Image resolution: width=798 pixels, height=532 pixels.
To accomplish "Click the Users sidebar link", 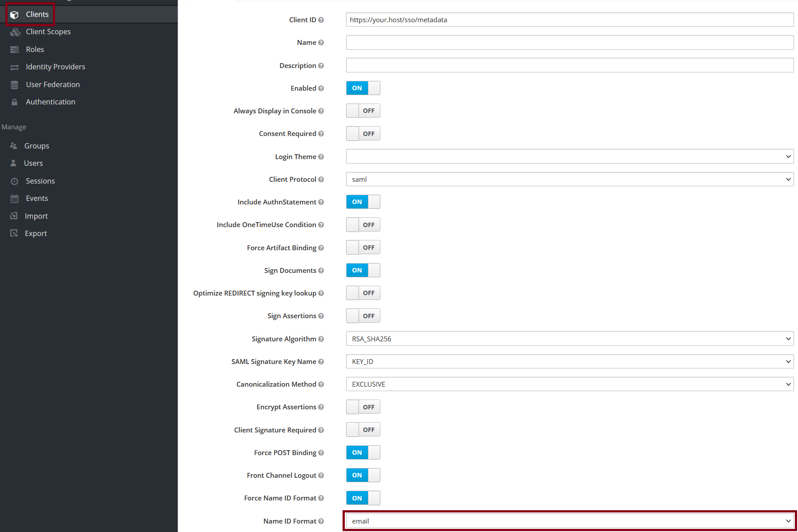I will pyautogui.click(x=33, y=163).
